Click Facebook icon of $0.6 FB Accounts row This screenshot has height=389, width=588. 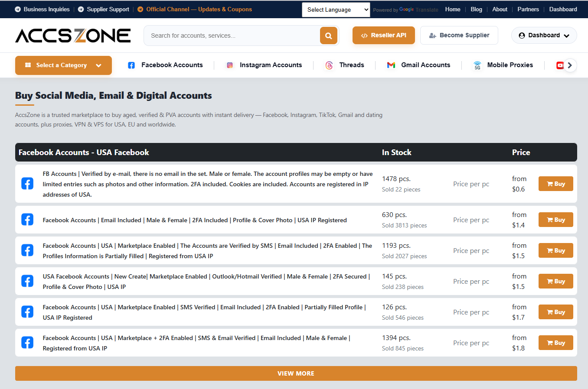(x=27, y=184)
